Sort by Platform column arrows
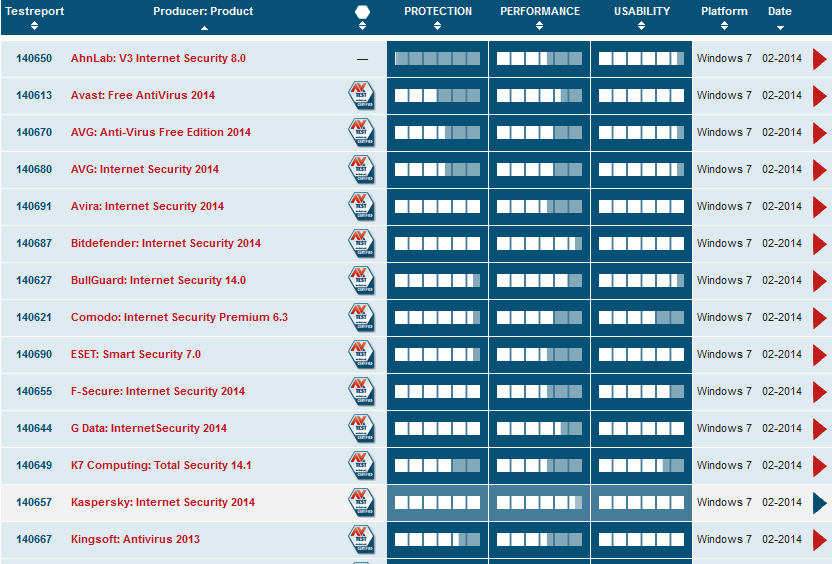 click(x=724, y=25)
